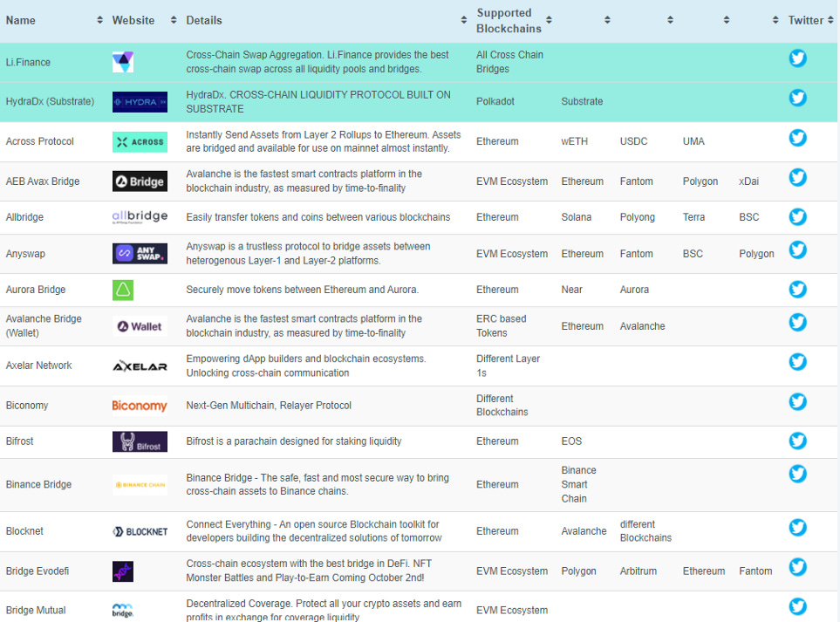Select the Anyswap name cell

point(25,253)
